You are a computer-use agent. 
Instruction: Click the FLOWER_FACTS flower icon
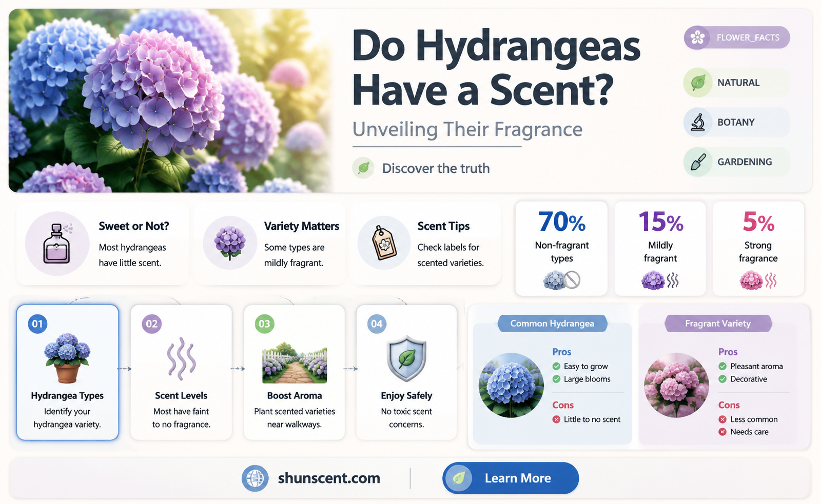697,37
